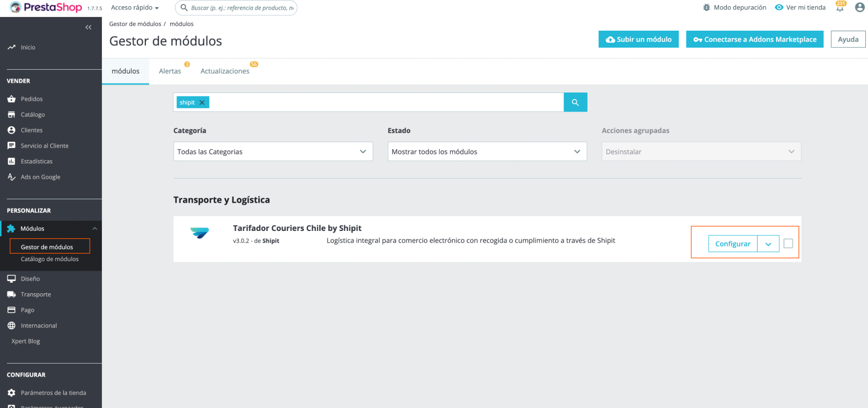
Task: Click the Ver mi tienda eye icon
Action: point(779,7)
